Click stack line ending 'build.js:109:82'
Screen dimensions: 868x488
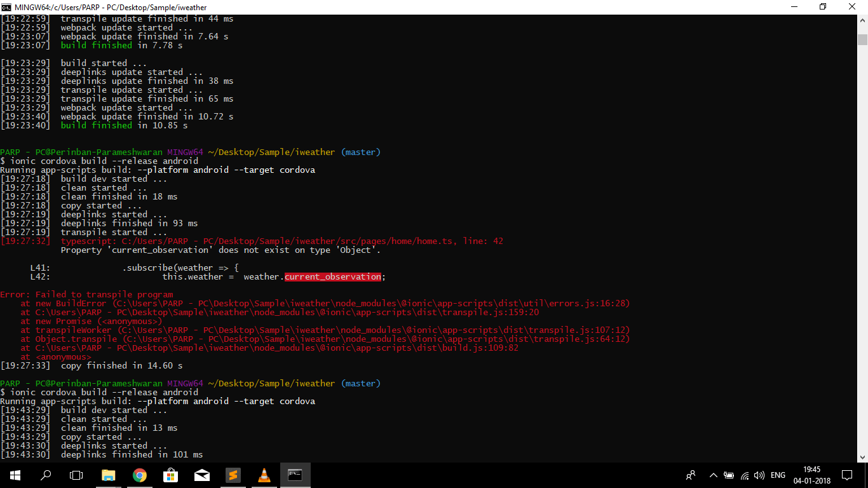pyautogui.click(x=269, y=348)
